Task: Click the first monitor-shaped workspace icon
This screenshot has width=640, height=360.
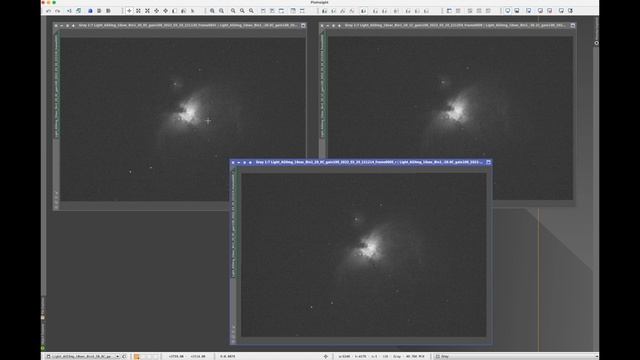Action: coord(508,11)
